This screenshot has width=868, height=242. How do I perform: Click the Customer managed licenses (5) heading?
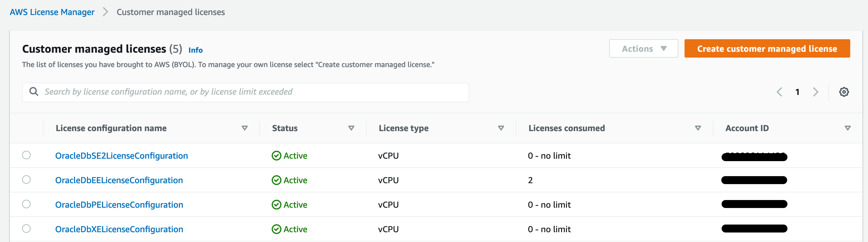pos(102,49)
